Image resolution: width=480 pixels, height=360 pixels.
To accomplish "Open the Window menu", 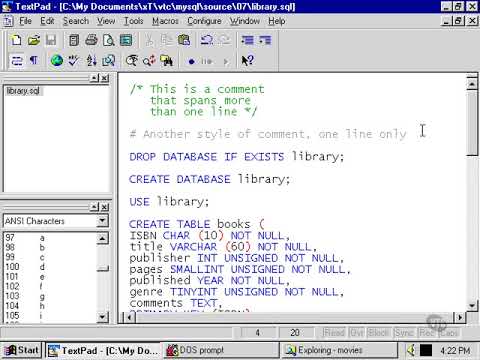I will click(245, 21).
